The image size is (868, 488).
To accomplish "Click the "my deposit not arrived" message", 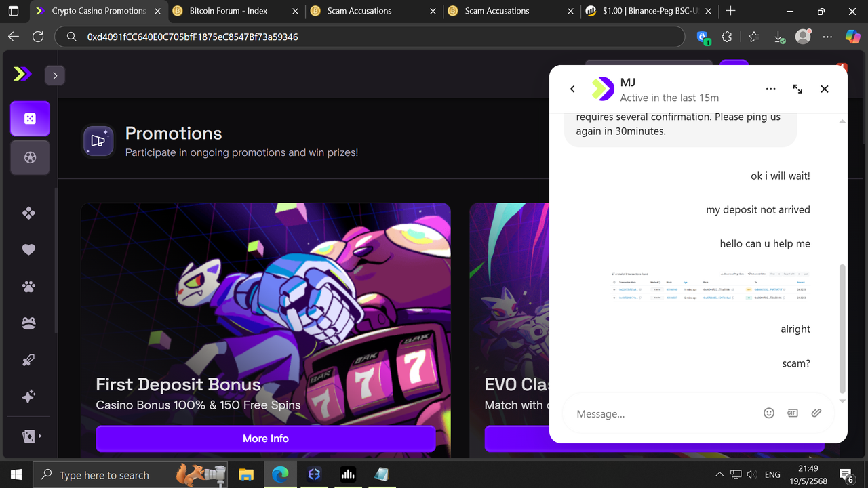I will [758, 209].
